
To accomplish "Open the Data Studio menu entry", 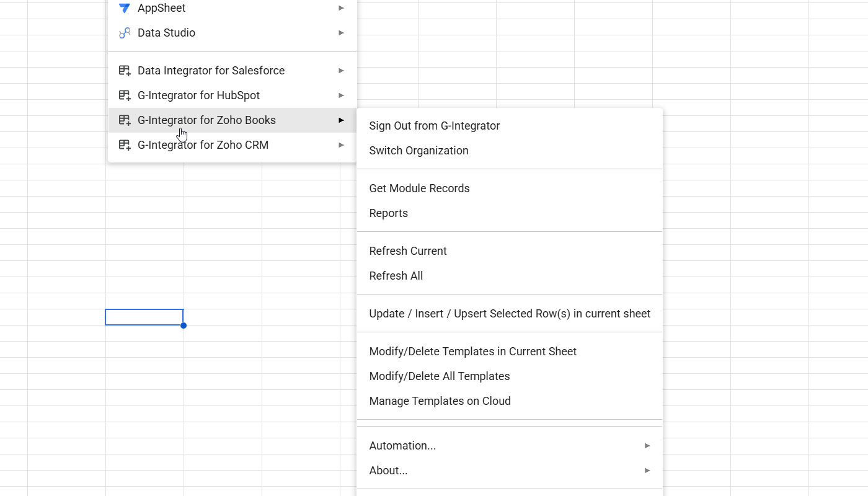I will (x=232, y=33).
